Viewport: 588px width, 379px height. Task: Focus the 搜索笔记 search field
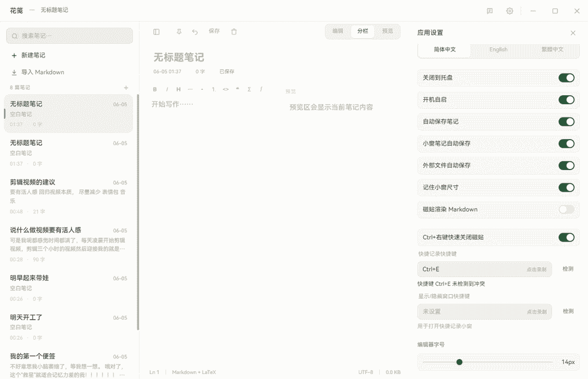pos(69,36)
